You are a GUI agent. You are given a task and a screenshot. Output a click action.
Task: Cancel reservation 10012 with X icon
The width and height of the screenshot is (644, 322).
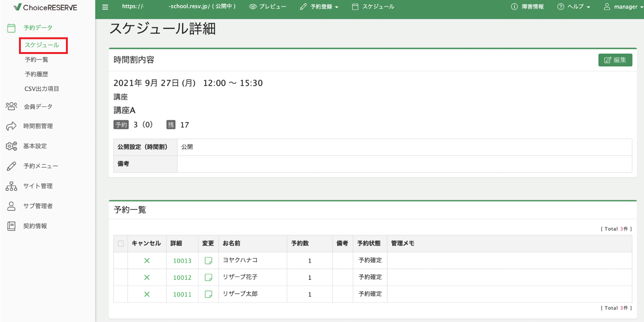[147, 277]
